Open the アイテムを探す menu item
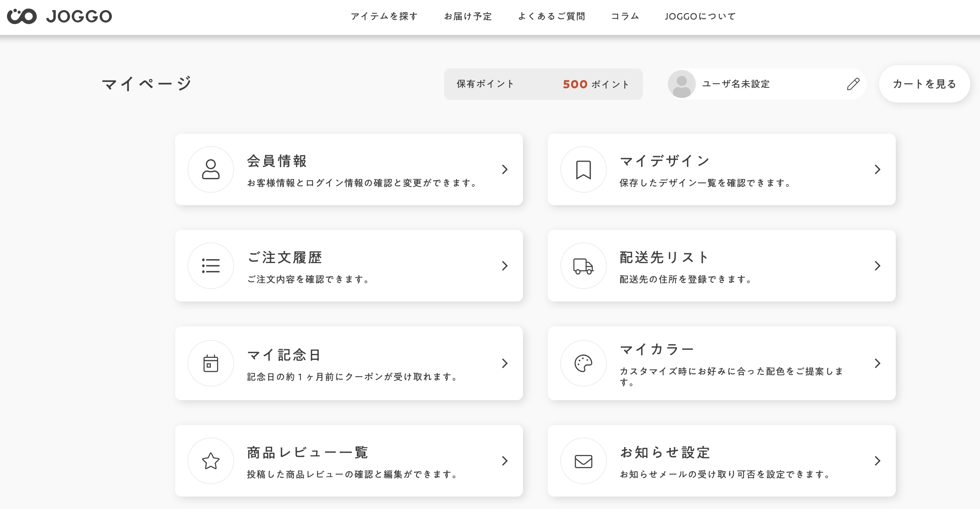 pyautogui.click(x=384, y=16)
